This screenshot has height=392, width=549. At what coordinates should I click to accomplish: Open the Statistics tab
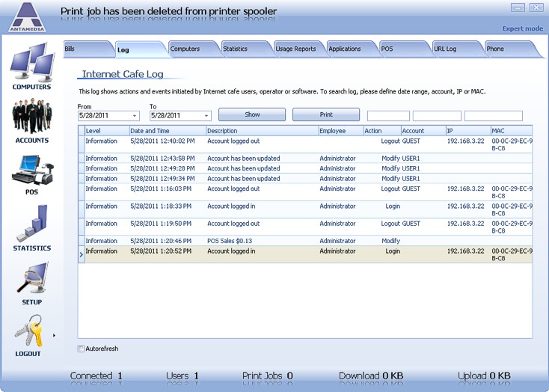click(247, 49)
